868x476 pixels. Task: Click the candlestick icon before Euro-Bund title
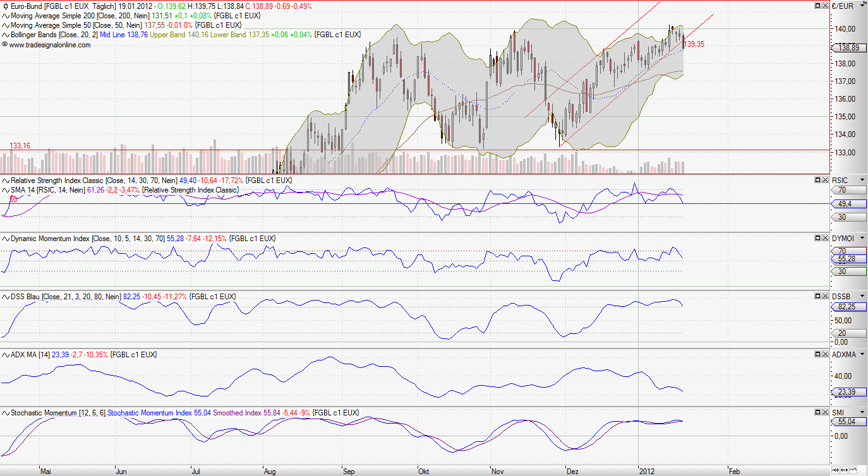[5, 5]
